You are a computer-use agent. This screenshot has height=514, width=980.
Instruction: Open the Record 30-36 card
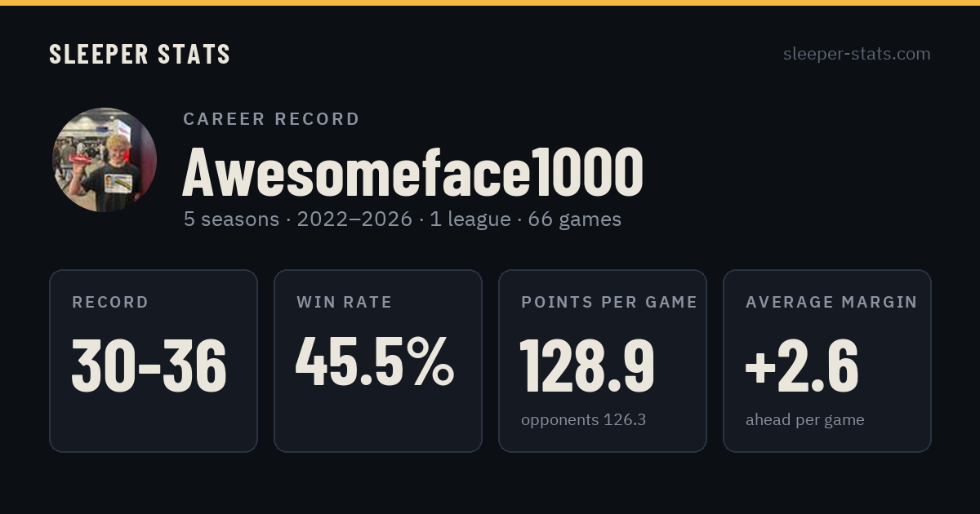154,361
